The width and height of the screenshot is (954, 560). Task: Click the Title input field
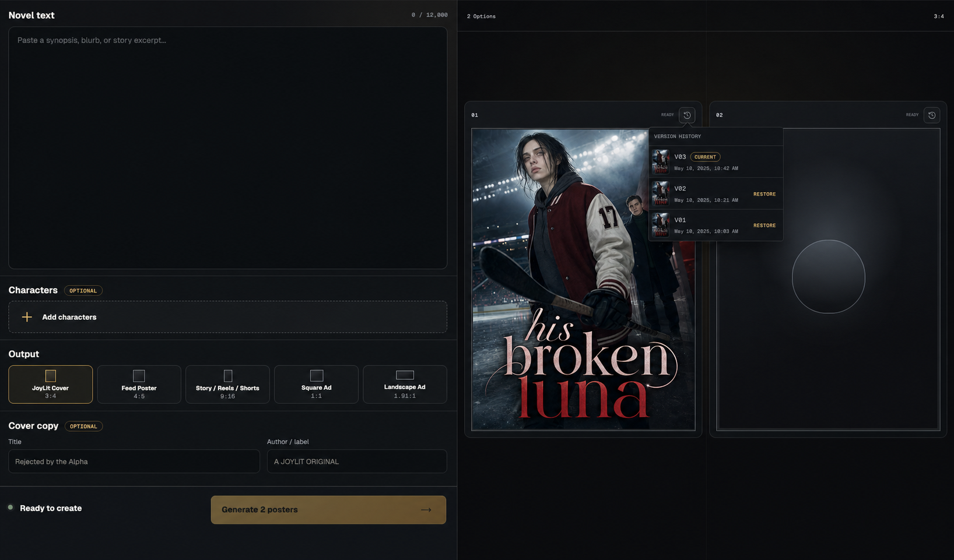[x=134, y=462]
